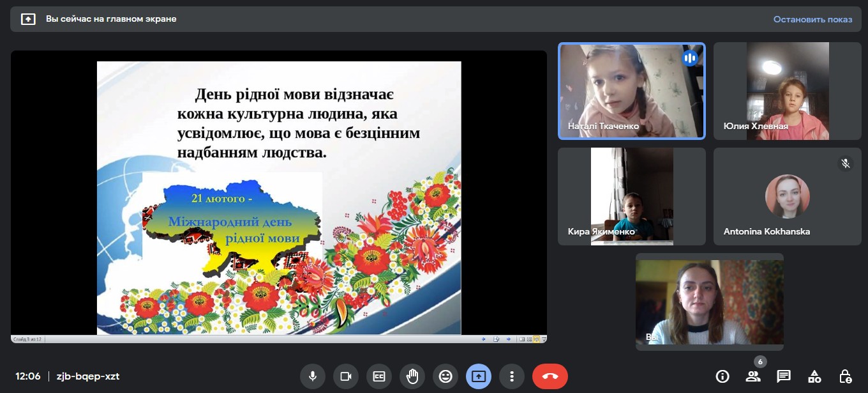Open the more options menu
Image resolution: width=868 pixels, height=393 pixels.
512,376
